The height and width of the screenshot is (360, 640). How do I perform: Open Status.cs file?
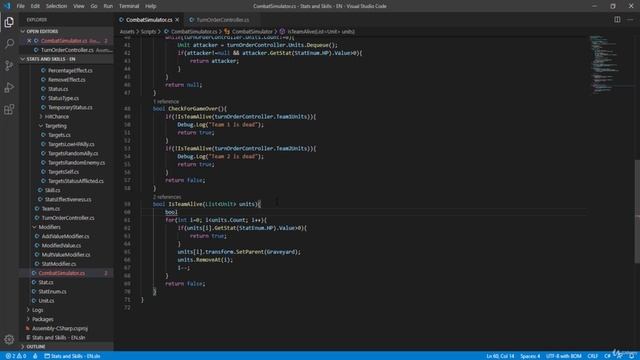point(58,89)
